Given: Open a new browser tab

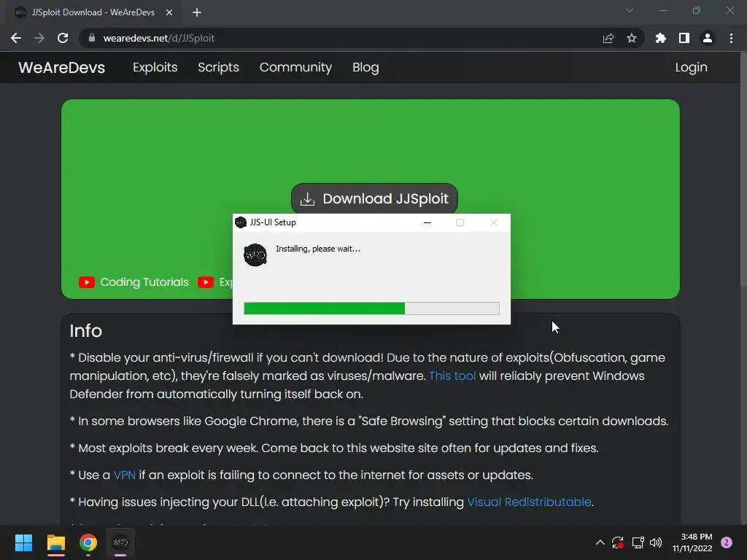Looking at the screenshot, I should pos(197,12).
